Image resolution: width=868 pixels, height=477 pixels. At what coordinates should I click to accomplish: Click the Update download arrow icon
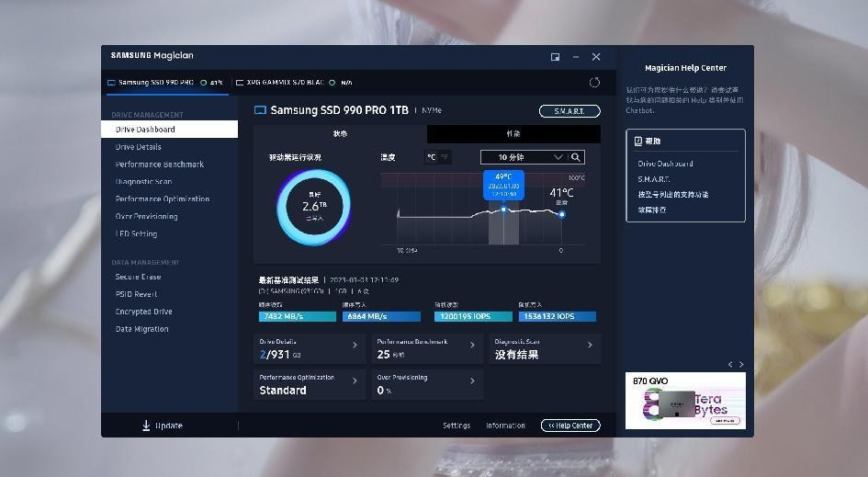(146, 425)
